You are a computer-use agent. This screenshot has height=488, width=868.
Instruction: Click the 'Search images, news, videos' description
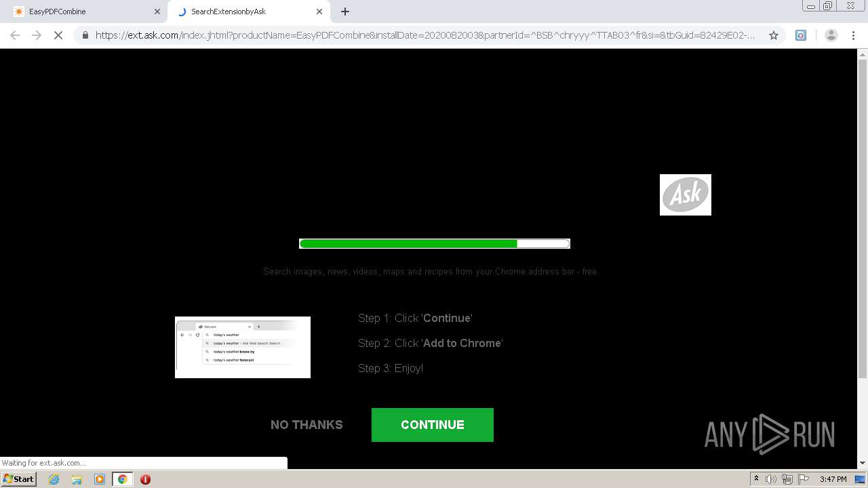[x=431, y=271]
